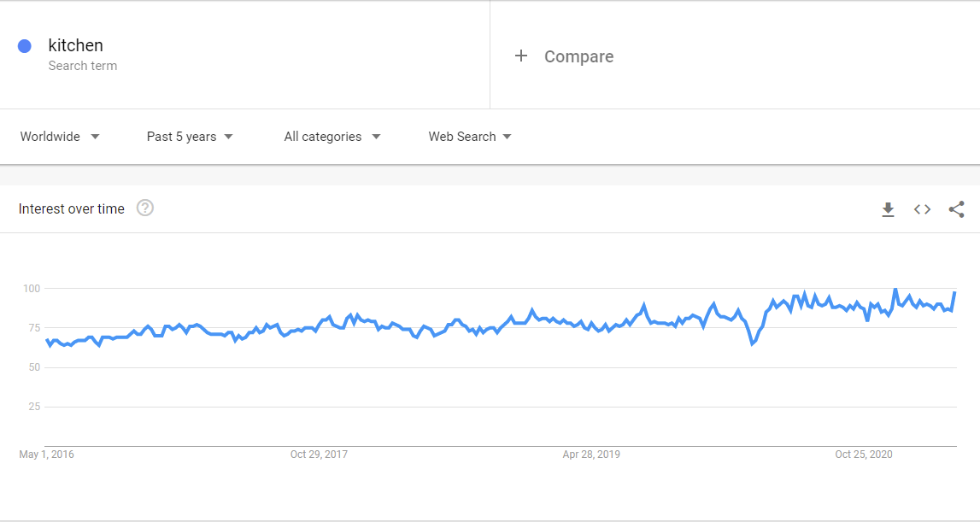980x522 pixels.
Task: Click the embed code icon
Action: (x=922, y=209)
